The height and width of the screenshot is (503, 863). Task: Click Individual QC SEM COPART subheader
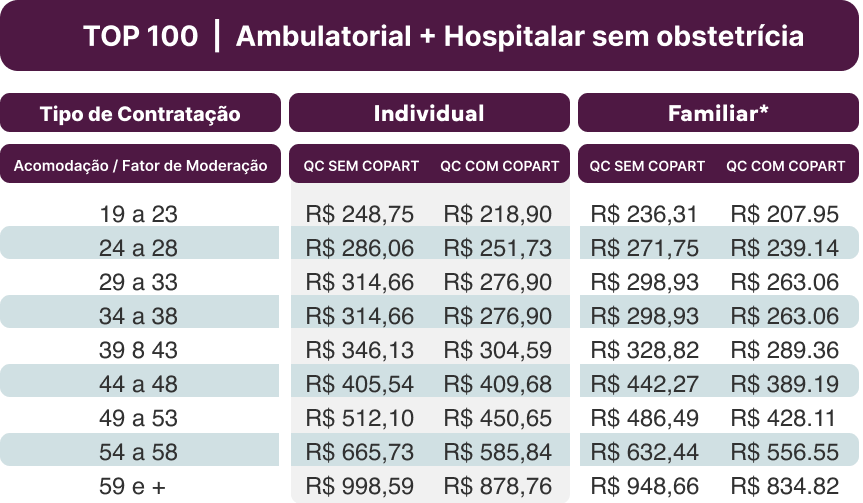[x=361, y=166]
